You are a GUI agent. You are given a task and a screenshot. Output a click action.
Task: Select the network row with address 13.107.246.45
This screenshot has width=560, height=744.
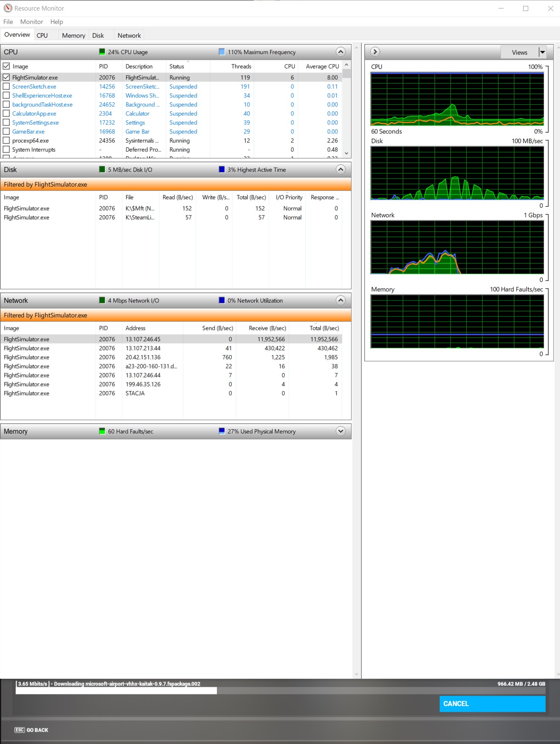[171, 339]
